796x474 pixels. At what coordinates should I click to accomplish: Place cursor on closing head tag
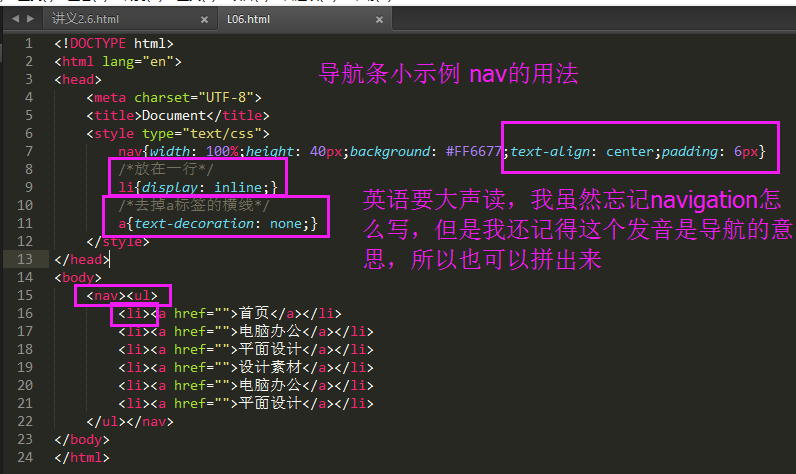(x=82, y=259)
